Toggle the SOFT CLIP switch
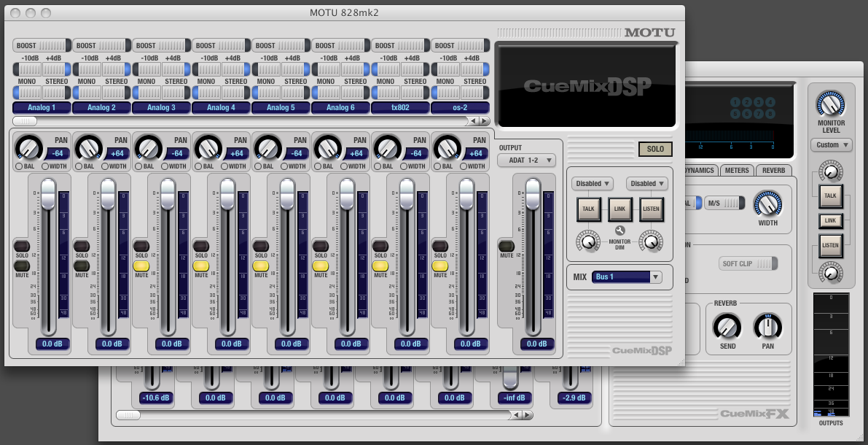 (x=748, y=264)
